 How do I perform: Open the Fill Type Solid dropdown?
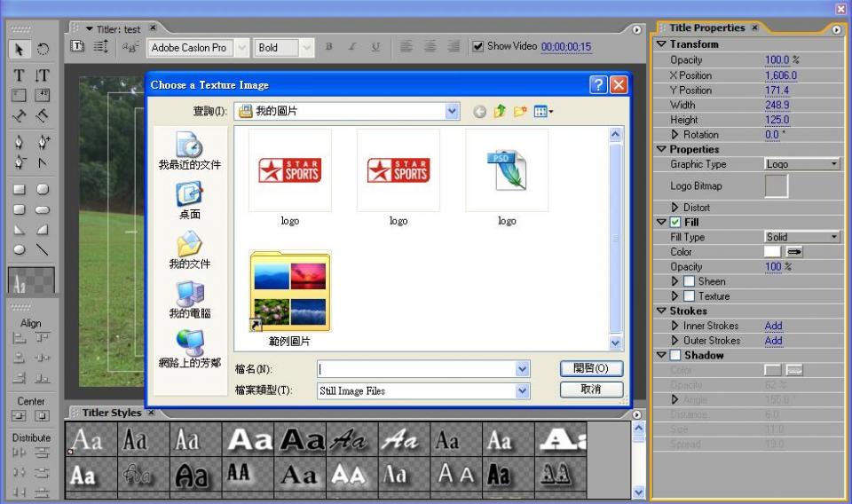tap(801, 237)
